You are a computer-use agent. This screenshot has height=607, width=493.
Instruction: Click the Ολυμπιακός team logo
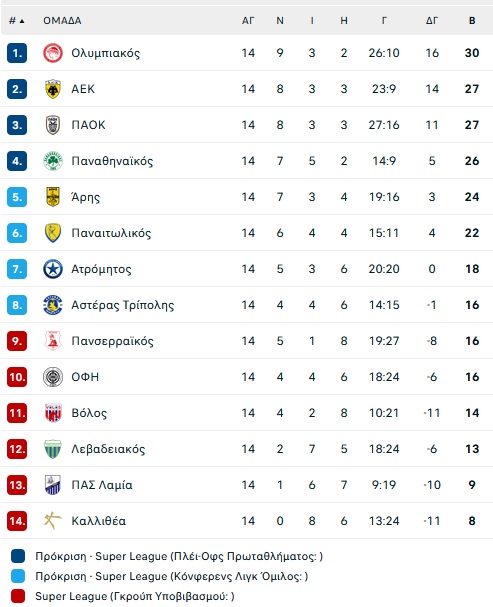[x=53, y=53]
